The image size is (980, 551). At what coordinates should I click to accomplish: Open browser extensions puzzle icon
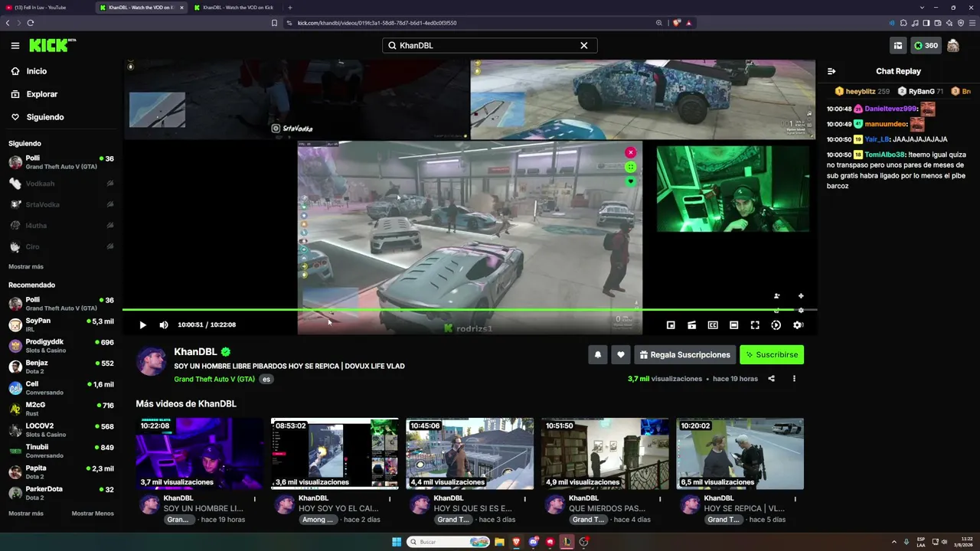(x=904, y=23)
